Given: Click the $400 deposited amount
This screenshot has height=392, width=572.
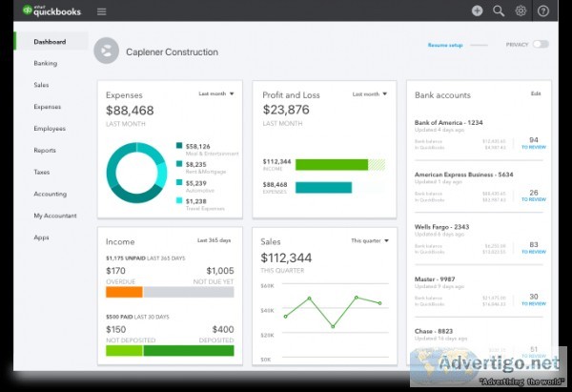Looking at the screenshot, I should tap(223, 330).
